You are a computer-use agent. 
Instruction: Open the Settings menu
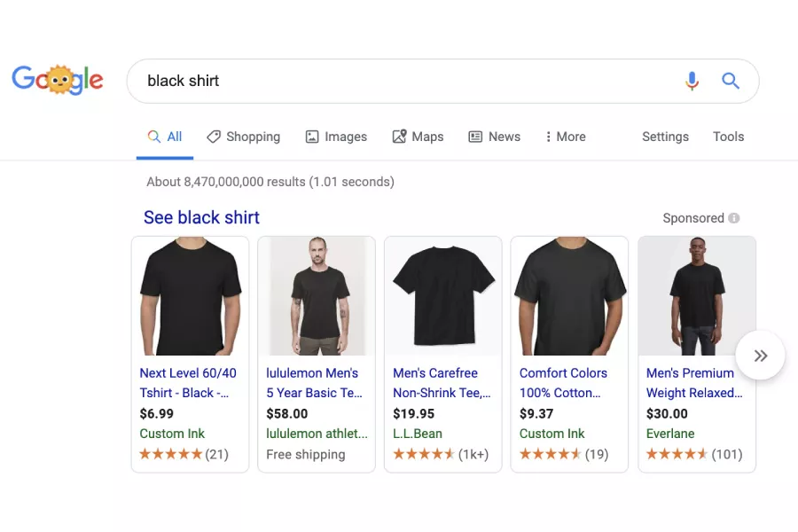[665, 137]
